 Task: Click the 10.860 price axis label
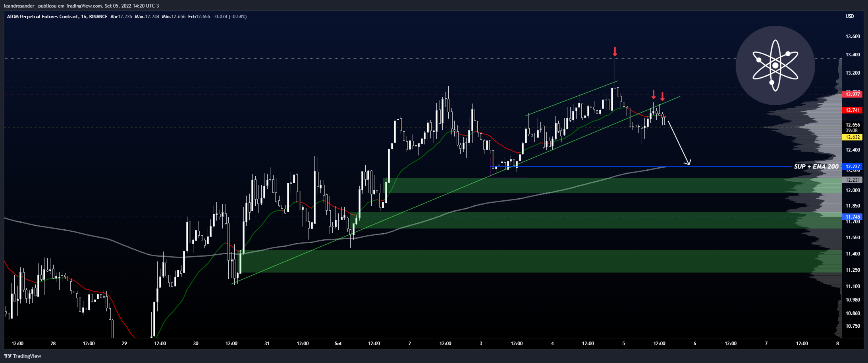coord(853,313)
